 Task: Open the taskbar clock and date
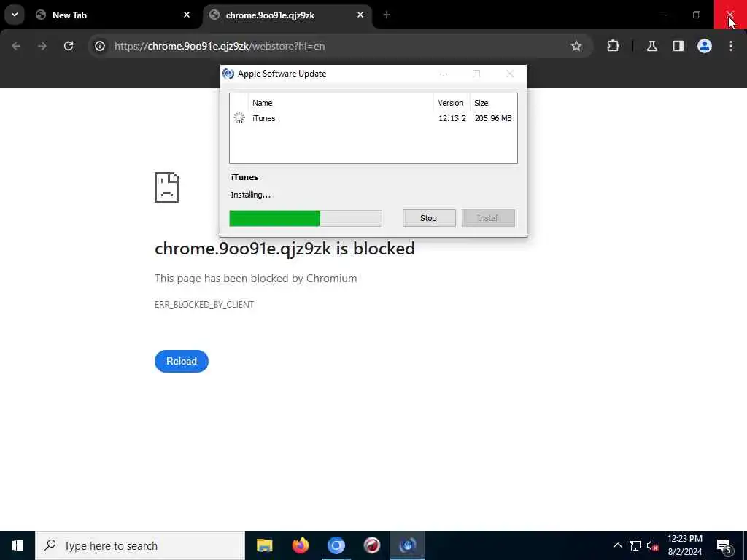click(x=684, y=545)
